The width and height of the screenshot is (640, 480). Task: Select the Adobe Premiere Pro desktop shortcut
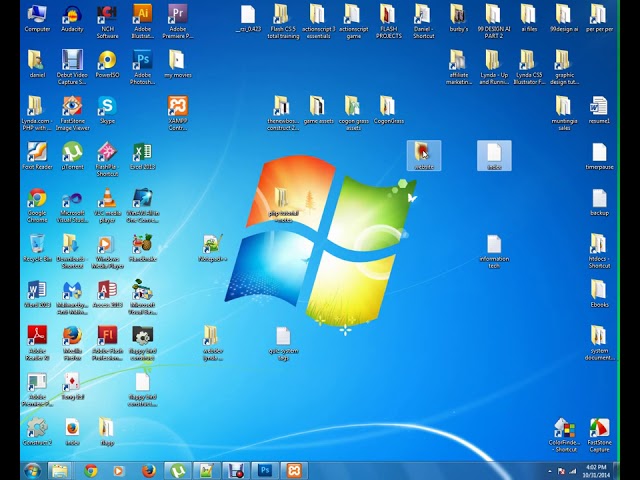pyautogui.click(x=178, y=22)
